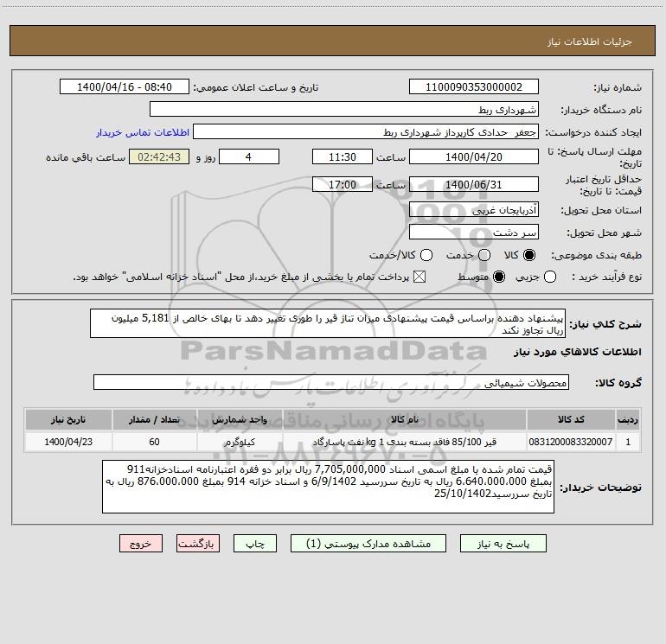The image size is (666, 644).
Task: Click the واحد شمارش column header
Action: [x=240, y=419]
